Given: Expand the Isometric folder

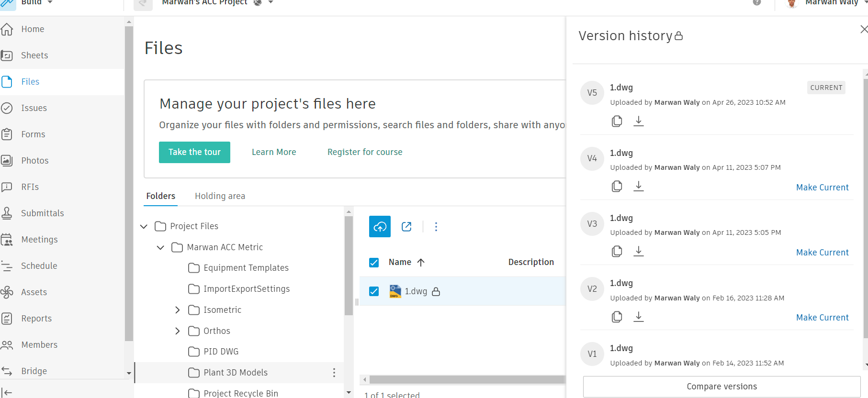Looking at the screenshot, I should click(x=178, y=310).
